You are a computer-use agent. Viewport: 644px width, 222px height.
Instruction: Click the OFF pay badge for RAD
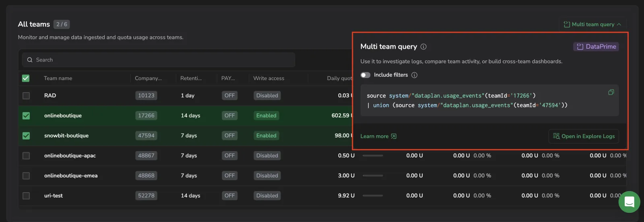point(229,96)
